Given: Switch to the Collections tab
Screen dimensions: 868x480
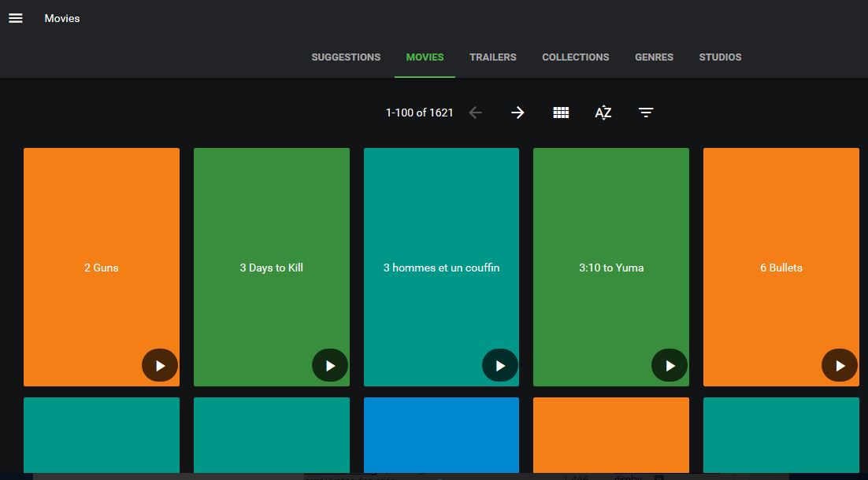Looking at the screenshot, I should pos(575,57).
